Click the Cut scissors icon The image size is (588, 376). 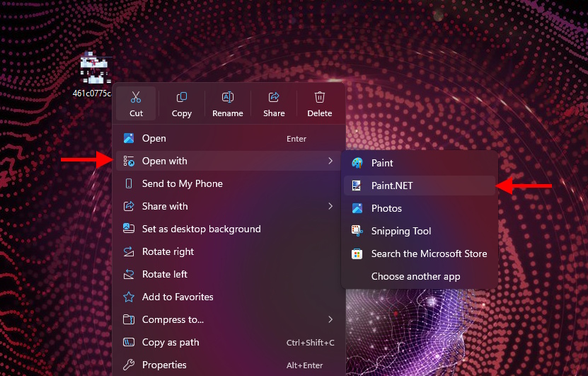coord(136,97)
